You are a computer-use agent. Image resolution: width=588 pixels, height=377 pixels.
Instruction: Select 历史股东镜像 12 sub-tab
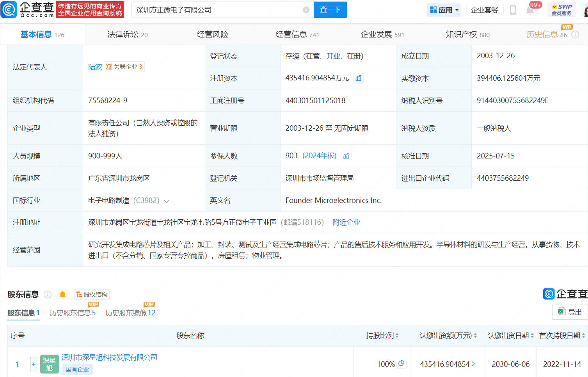tap(130, 313)
